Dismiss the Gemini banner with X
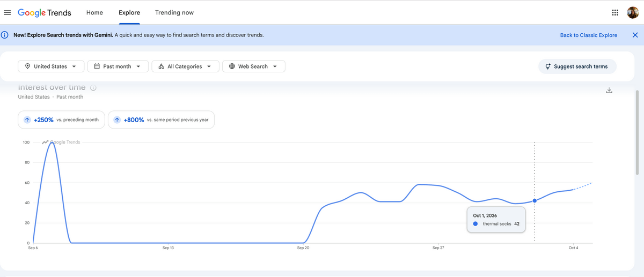 (635, 35)
